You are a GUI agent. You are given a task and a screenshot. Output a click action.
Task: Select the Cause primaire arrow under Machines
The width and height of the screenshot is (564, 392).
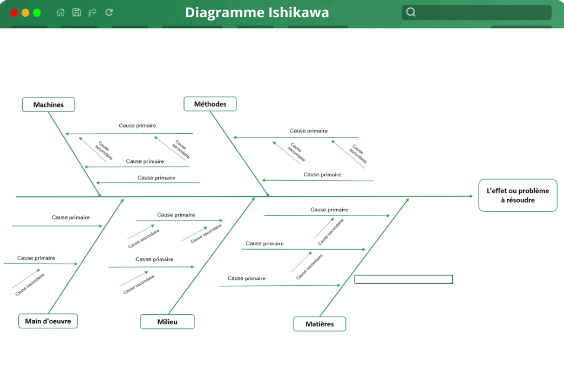pos(130,132)
